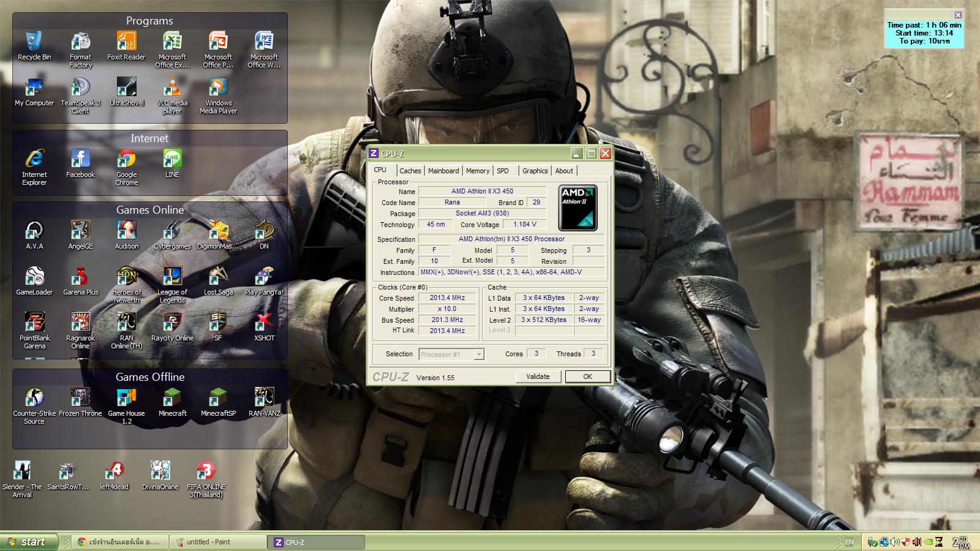980x551 pixels.
Task: Launch Heroes of Newerth icon
Action: point(126,285)
